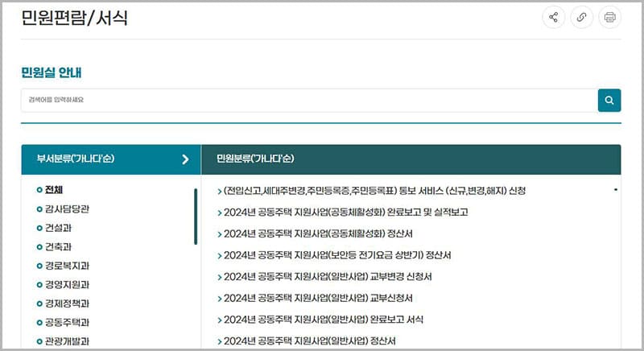This screenshot has height=351, width=644.
Task: Select 전체 in the department list
Action: pyautogui.click(x=54, y=190)
